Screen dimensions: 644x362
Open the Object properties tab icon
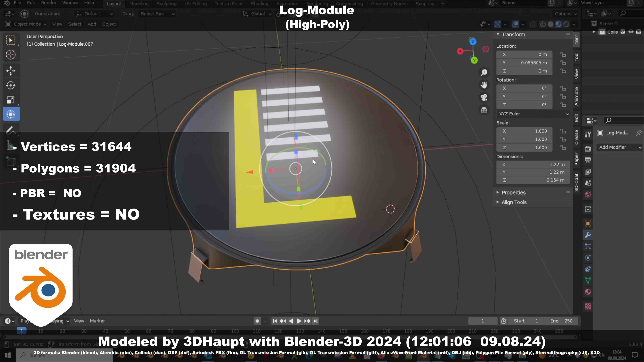coord(588,224)
